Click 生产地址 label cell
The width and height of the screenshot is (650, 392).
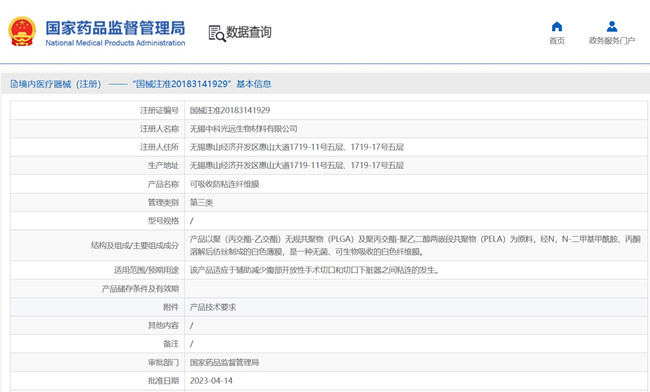(97, 165)
